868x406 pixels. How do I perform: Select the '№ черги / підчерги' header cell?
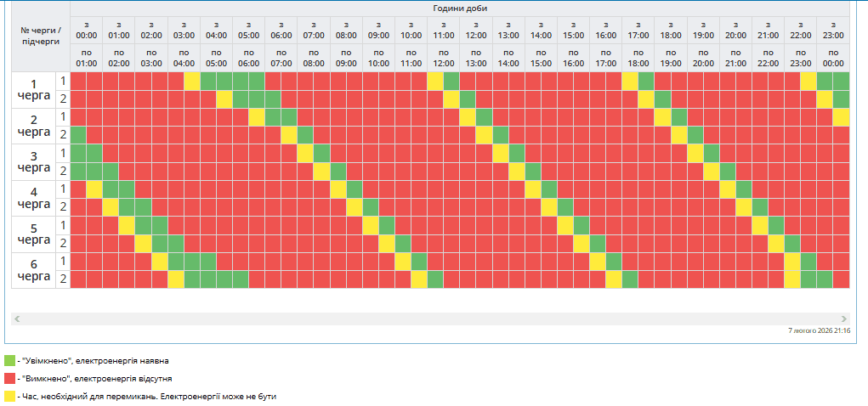(x=41, y=36)
